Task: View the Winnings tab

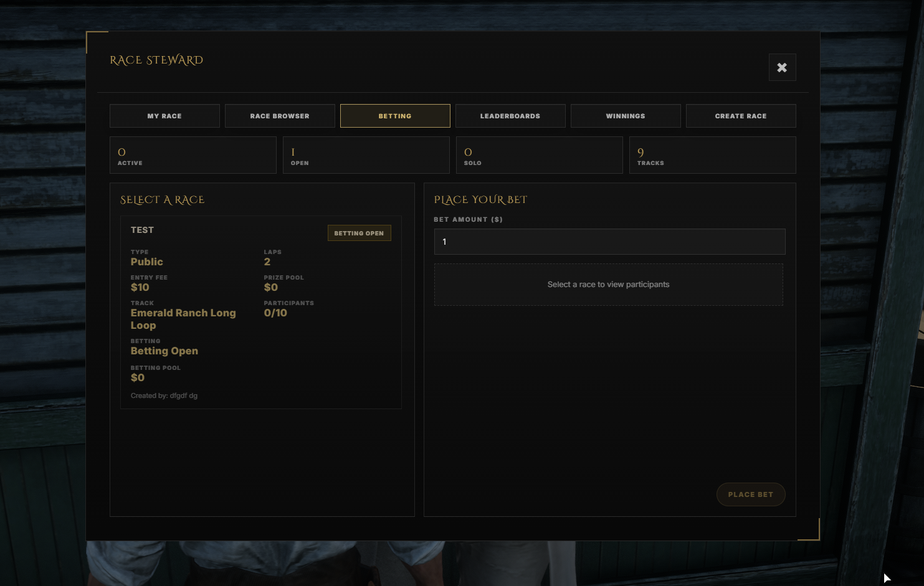Action: [x=626, y=116]
